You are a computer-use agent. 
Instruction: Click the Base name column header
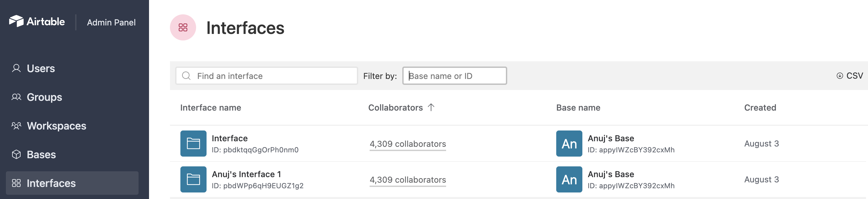578,108
